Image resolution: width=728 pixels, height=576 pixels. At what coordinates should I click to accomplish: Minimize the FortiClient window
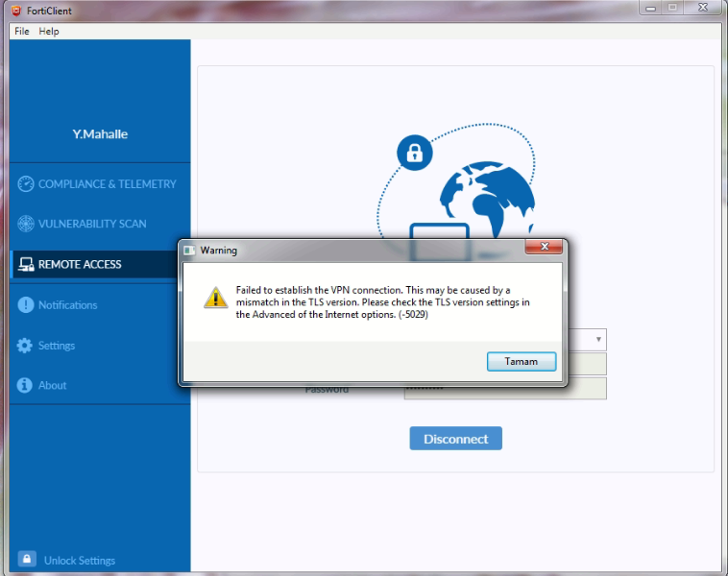(650, 8)
